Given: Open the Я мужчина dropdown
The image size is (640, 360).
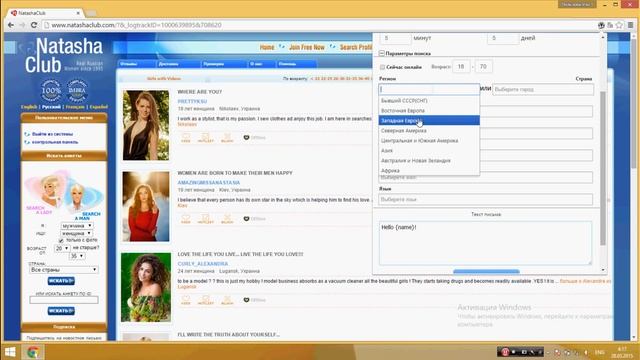Looking at the screenshot, I should [x=76, y=226].
